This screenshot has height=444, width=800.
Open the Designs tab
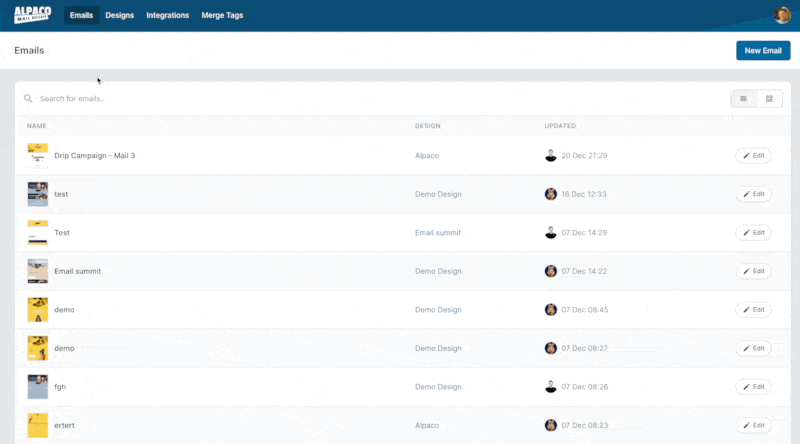119,15
